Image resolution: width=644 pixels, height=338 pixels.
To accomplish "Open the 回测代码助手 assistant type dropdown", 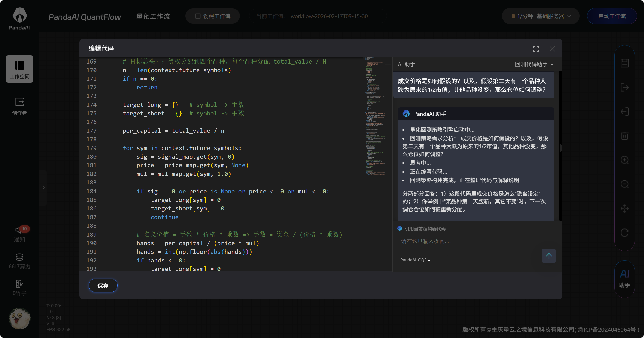I will (x=534, y=64).
